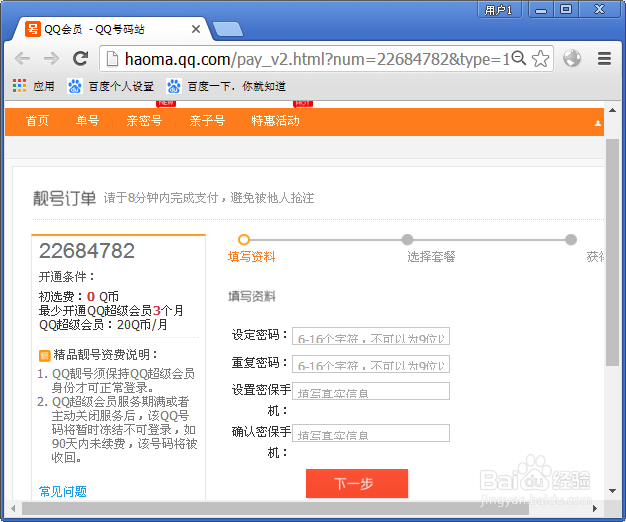This screenshot has width=626, height=522.
Task: Click the 靓号订单 heading
Action: [x=64, y=198]
